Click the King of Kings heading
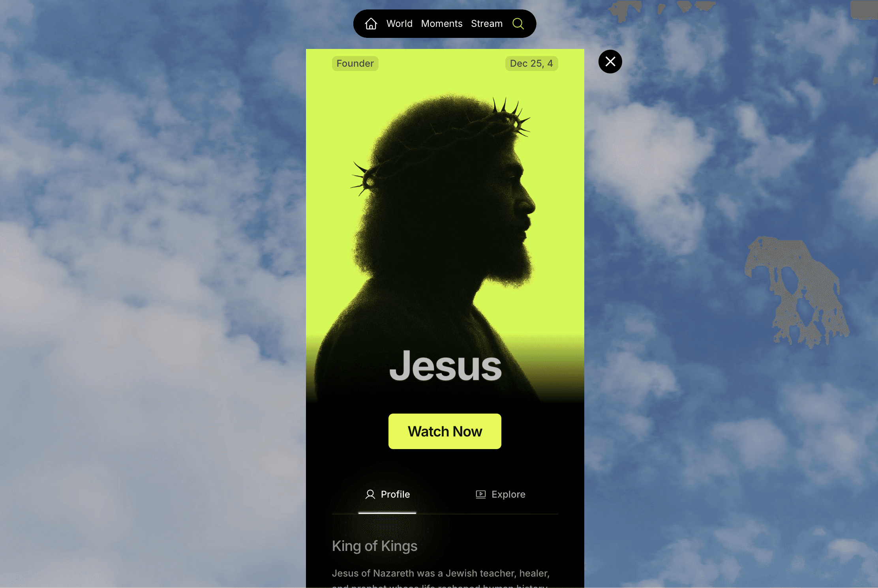The image size is (878, 588). (x=375, y=546)
